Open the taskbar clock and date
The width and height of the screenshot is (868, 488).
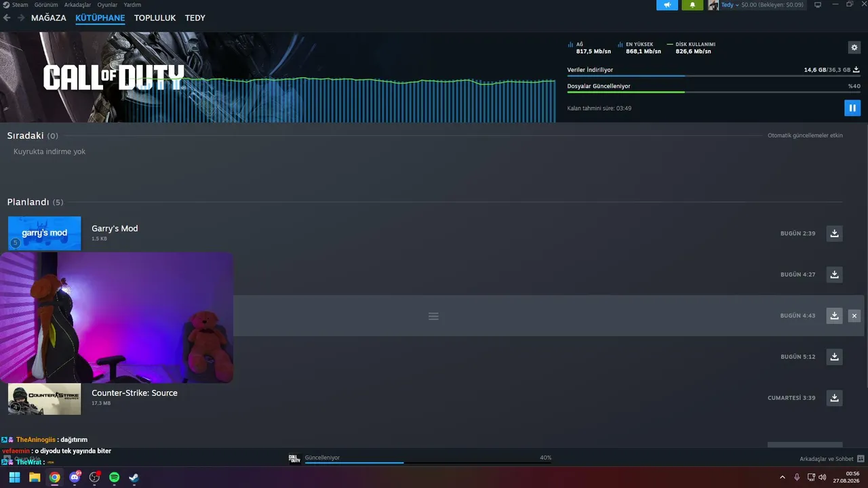click(x=847, y=477)
